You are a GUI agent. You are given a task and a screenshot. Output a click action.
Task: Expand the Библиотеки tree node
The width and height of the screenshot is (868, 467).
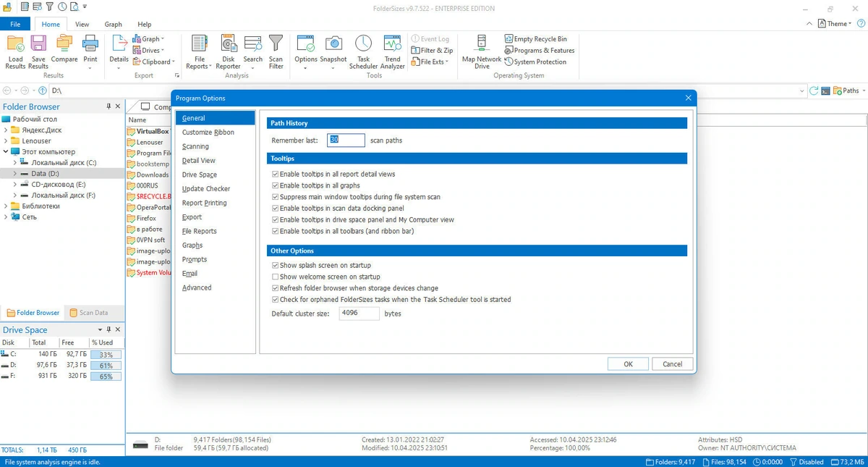pos(6,206)
